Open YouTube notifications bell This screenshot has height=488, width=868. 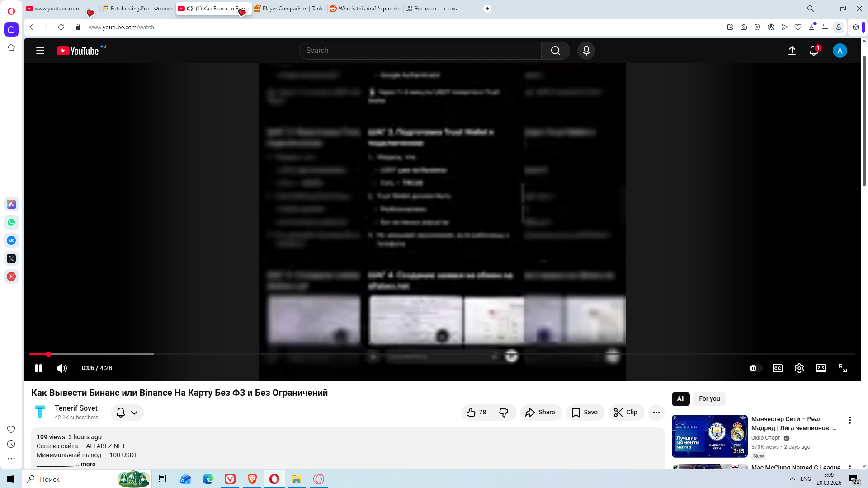(814, 51)
